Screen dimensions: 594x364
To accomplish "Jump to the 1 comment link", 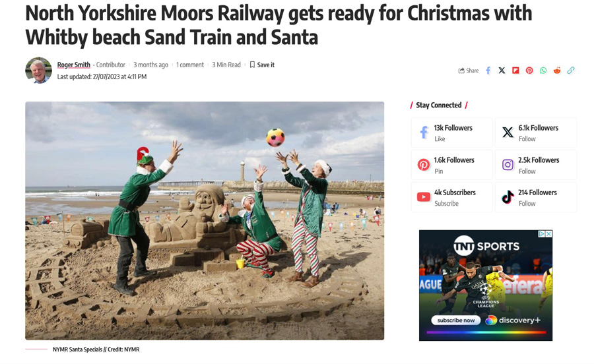I will point(190,65).
